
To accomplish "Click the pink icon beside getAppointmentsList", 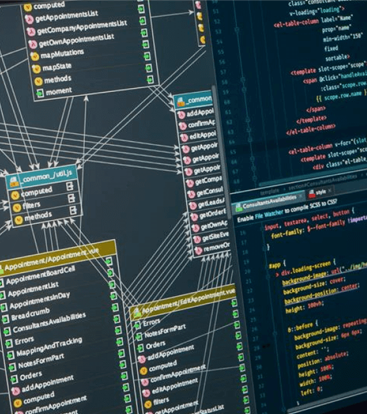I will [29, 20].
